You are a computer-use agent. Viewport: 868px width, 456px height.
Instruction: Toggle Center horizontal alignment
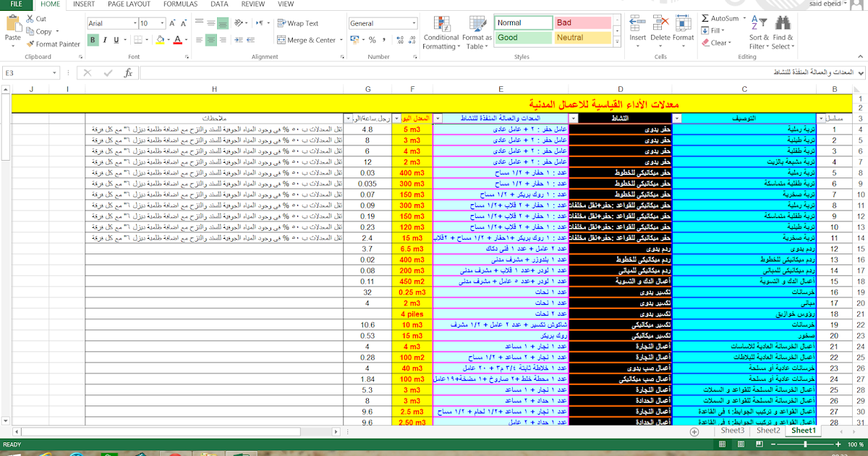click(210, 40)
